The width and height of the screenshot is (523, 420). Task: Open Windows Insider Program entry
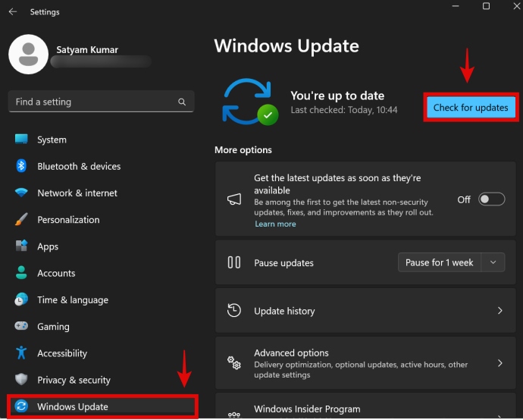365,406
